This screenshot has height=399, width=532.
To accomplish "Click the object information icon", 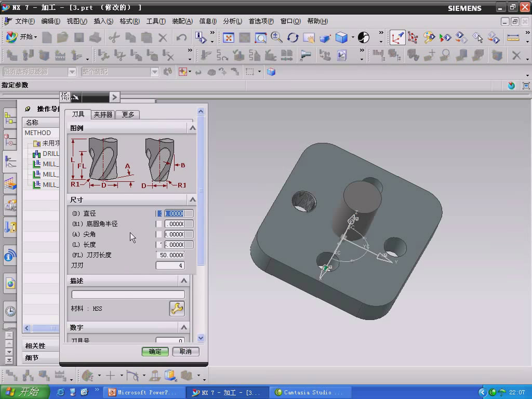I will click(201, 37).
